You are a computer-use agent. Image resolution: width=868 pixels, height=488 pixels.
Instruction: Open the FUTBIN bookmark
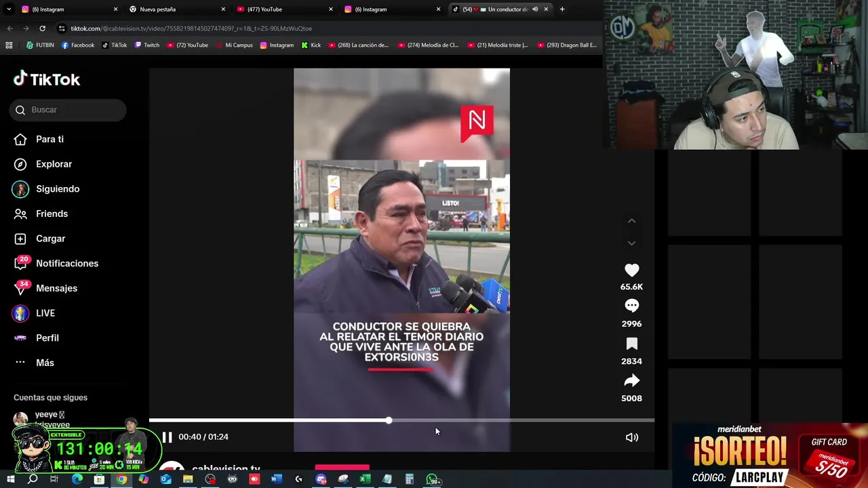40,45
